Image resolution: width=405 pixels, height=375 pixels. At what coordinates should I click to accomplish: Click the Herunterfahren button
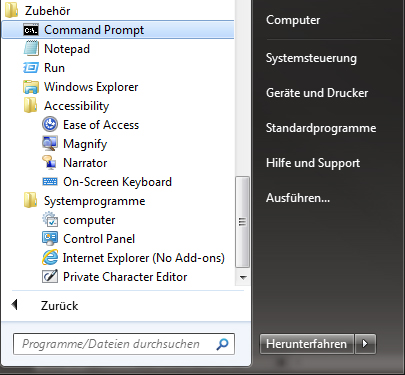click(x=307, y=344)
